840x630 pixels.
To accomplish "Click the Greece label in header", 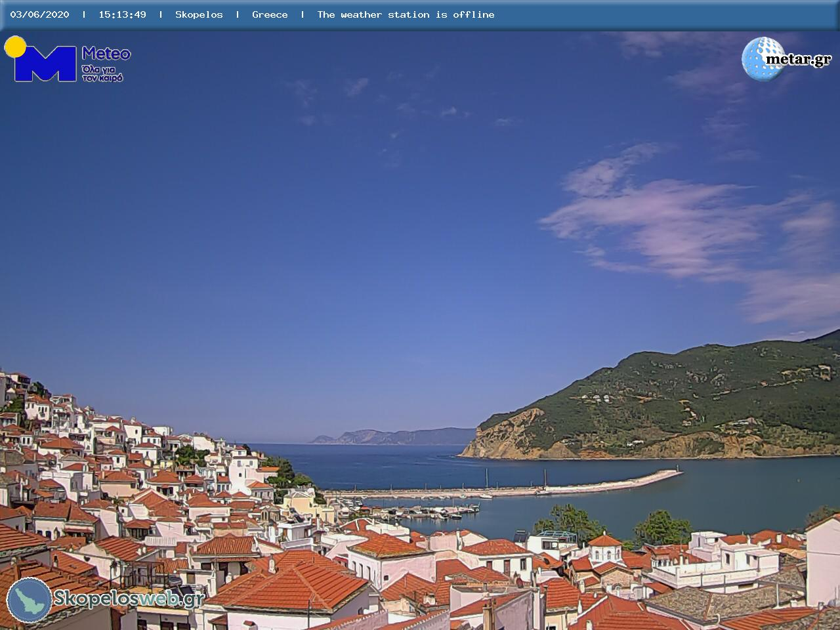I will tap(270, 14).
